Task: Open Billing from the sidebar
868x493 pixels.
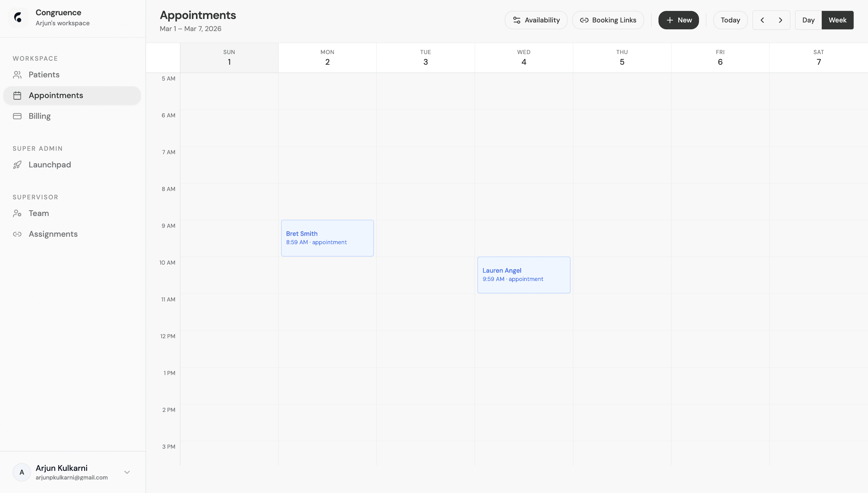Action: (39, 116)
